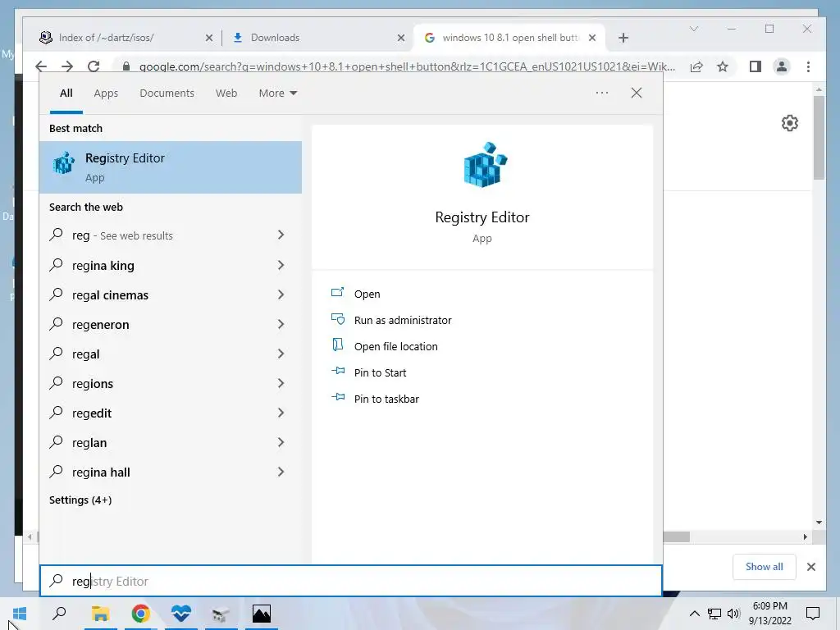The height and width of the screenshot is (630, 840).
Task: Click Open file location
Action: pyautogui.click(x=396, y=347)
